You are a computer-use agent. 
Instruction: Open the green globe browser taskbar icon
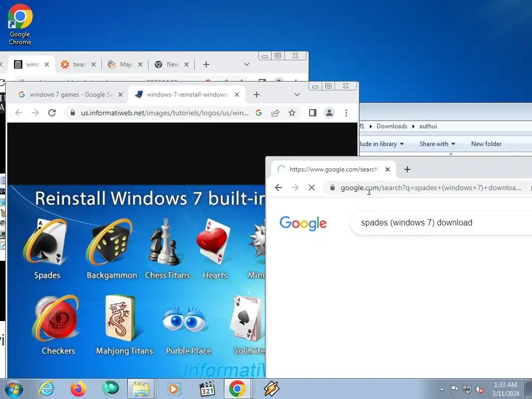pos(110,389)
